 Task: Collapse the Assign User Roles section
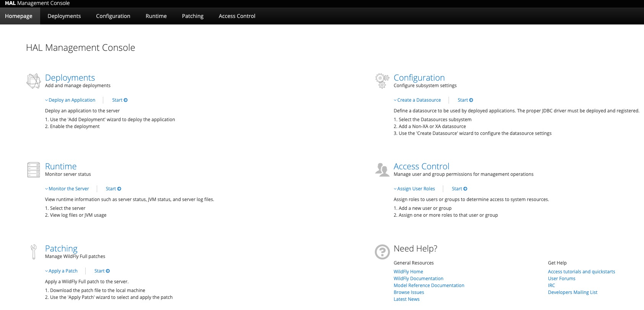click(x=415, y=189)
